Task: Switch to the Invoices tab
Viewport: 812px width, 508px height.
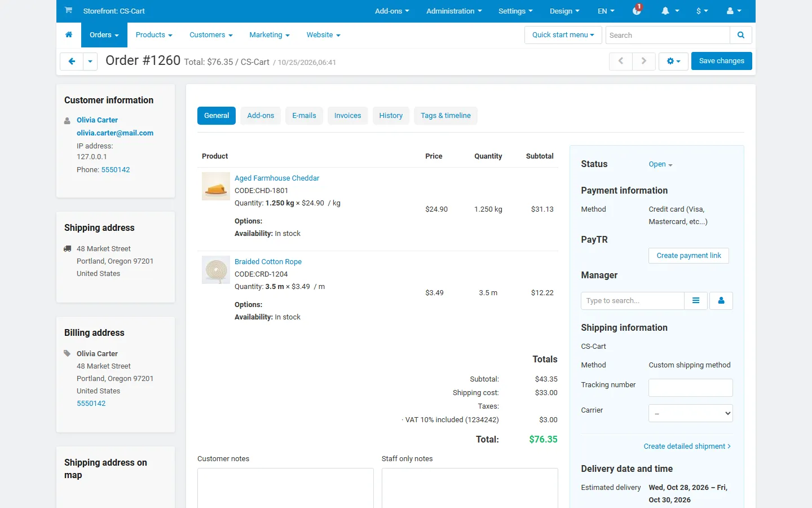Action: pos(347,116)
